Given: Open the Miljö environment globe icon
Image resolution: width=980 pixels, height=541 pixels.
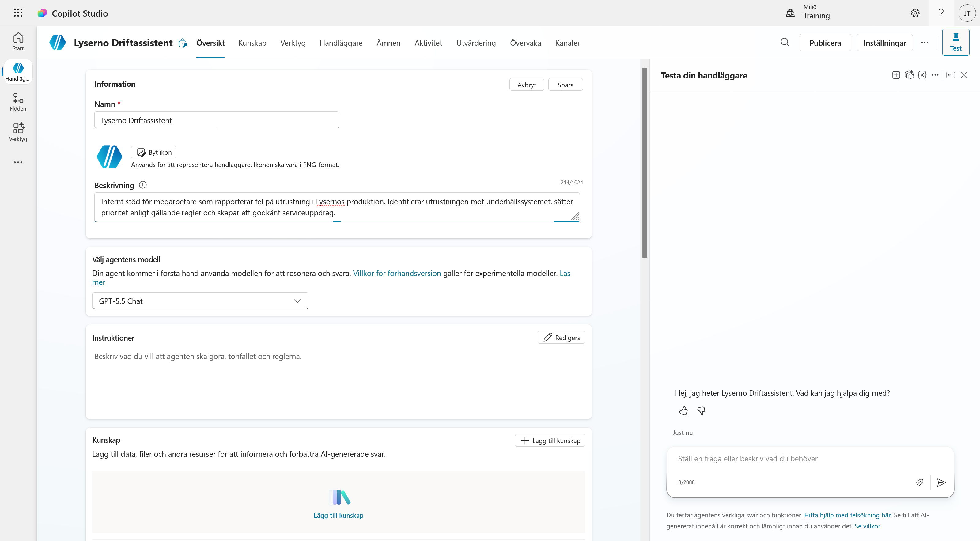Looking at the screenshot, I should pos(790,13).
